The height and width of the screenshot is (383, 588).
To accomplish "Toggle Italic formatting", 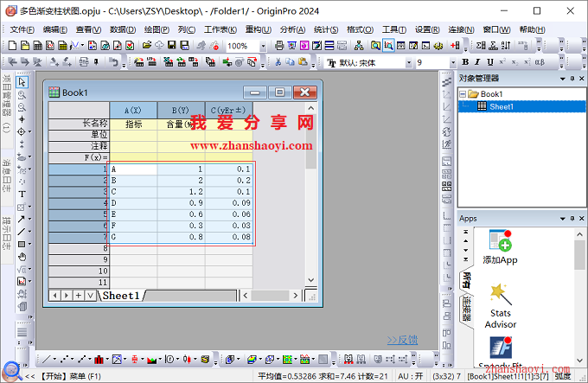I will [477, 62].
